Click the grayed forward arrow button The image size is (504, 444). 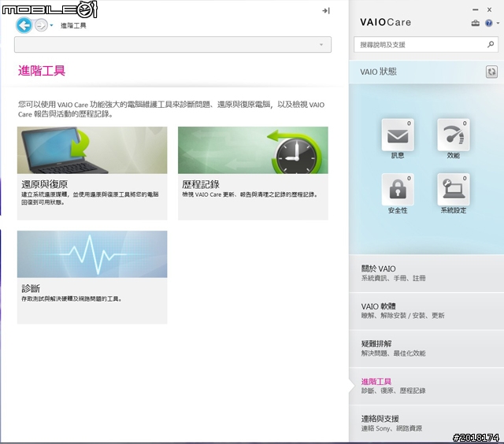[x=41, y=25]
